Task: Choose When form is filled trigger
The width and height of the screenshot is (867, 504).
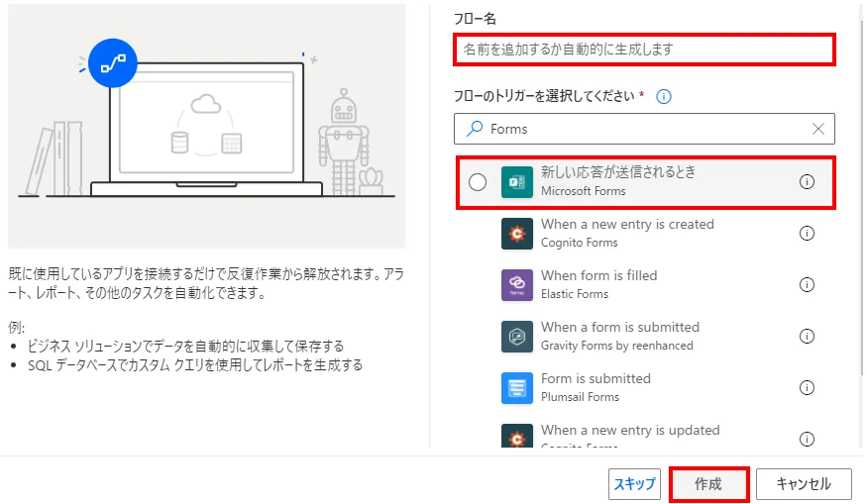Action: [598, 284]
